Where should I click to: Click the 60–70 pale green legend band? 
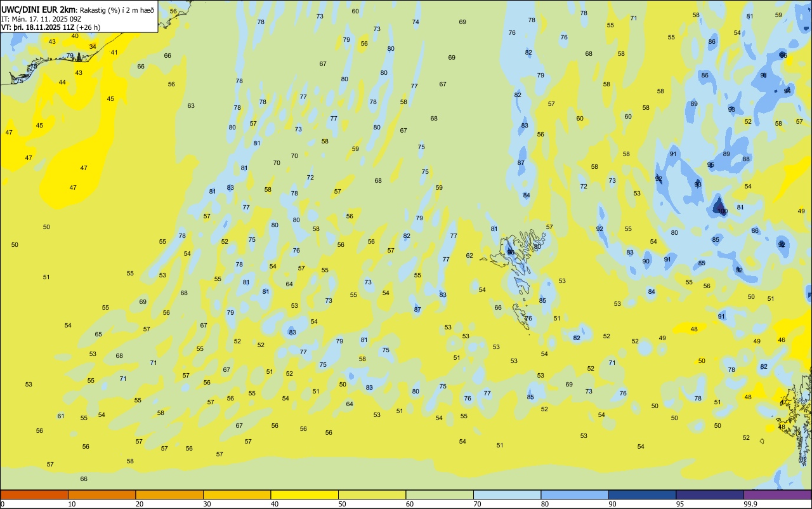[x=440, y=494]
